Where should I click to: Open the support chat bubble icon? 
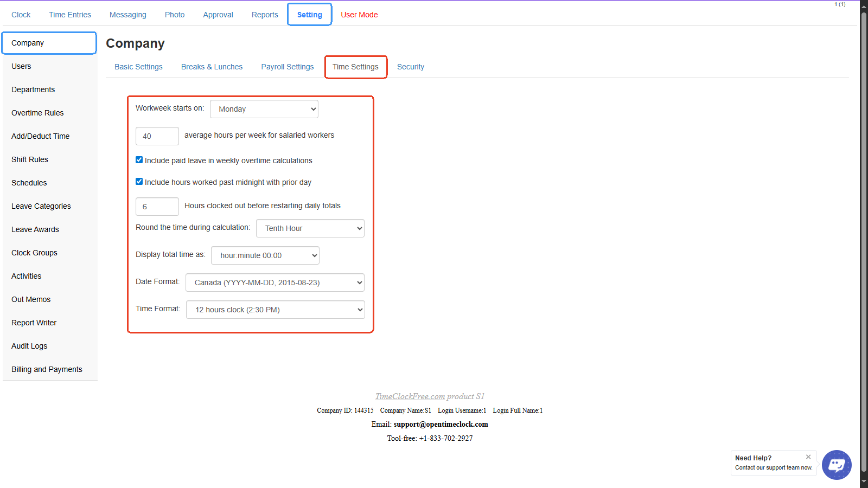pos(836,465)
